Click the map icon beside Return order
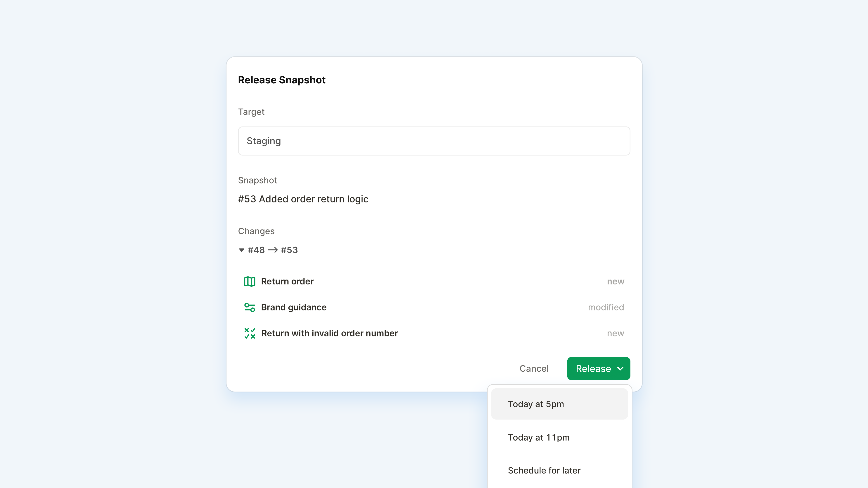The width and height of the screenshot is (868, 488). tap(250, 281)
